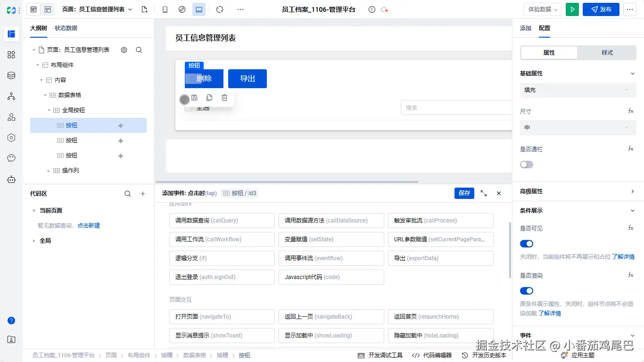Click the search icon in code area
This screenshot has width=644, height=362.
(128, 194)
